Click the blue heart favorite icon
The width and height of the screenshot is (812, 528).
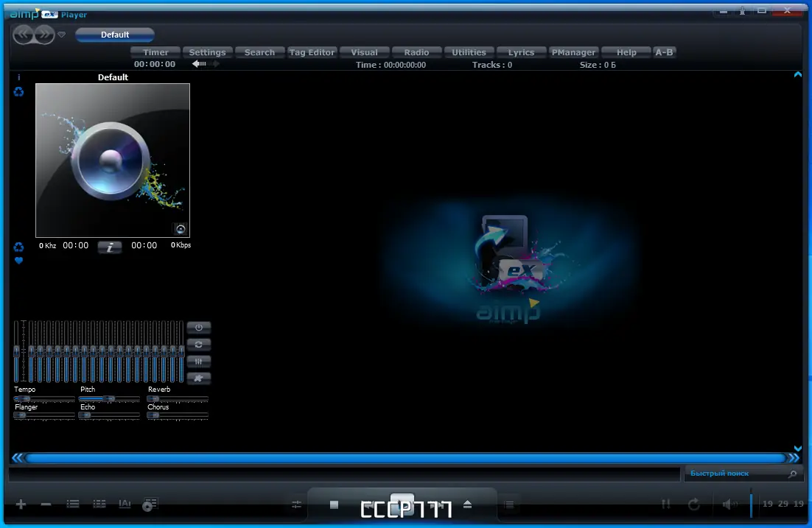[x=18, y=261]
